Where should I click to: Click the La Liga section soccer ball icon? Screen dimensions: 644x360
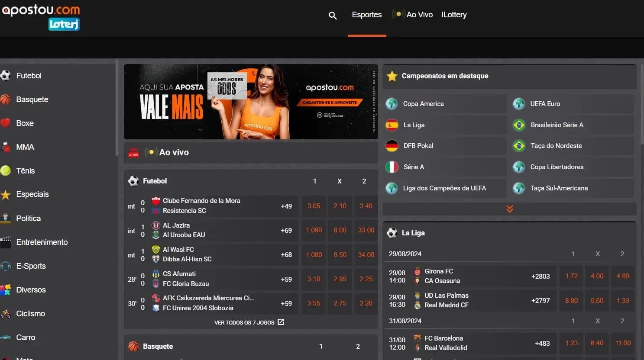click(x=392, y=233)
